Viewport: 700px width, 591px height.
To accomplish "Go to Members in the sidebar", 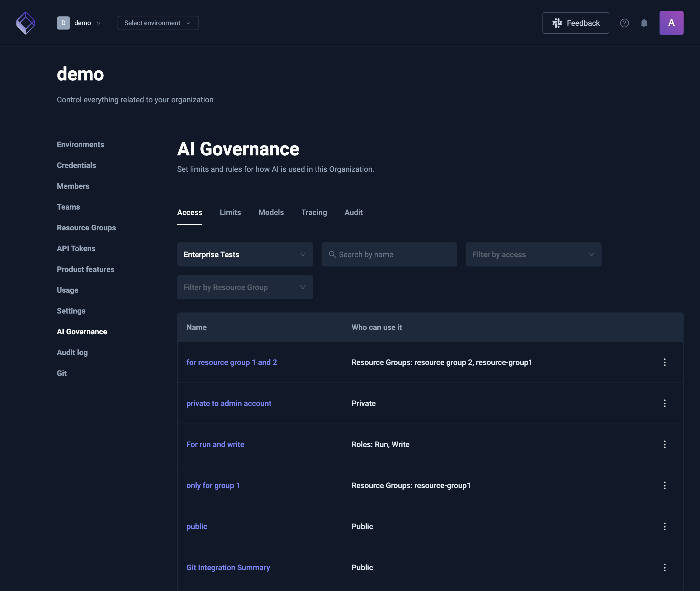I will pos(73,186).
